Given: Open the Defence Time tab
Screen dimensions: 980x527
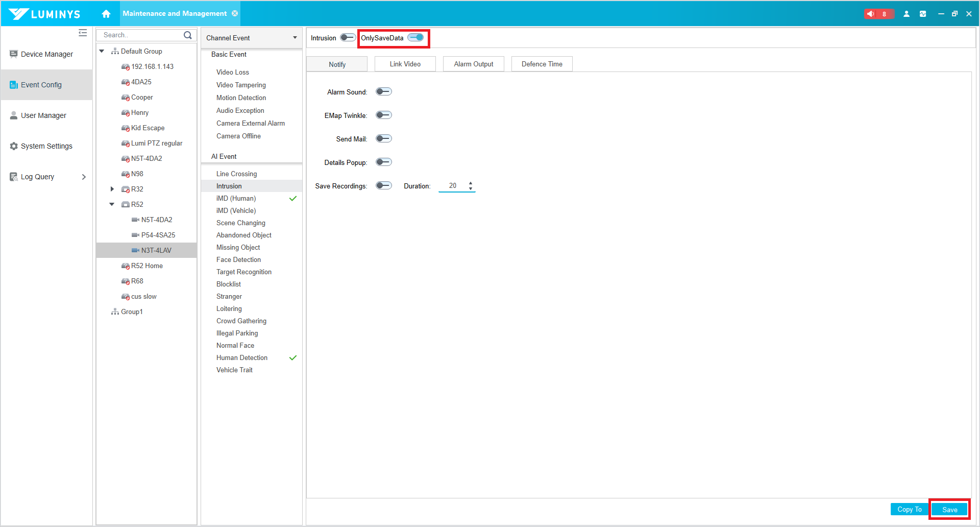Looking at the screenshot, I should point(542,64).
